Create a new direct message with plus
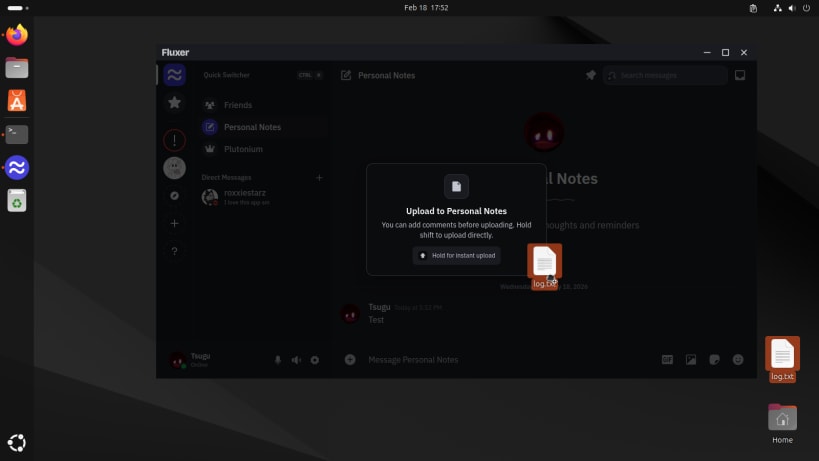 coord(319,178)
